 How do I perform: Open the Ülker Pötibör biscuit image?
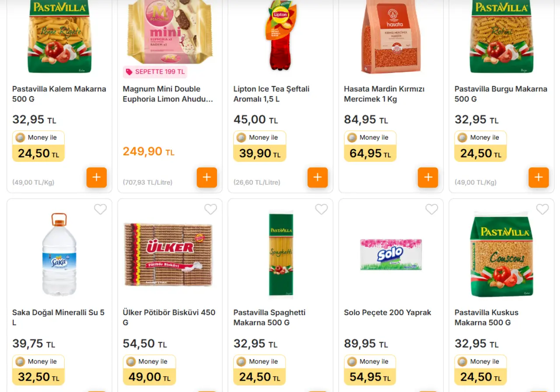168,255
